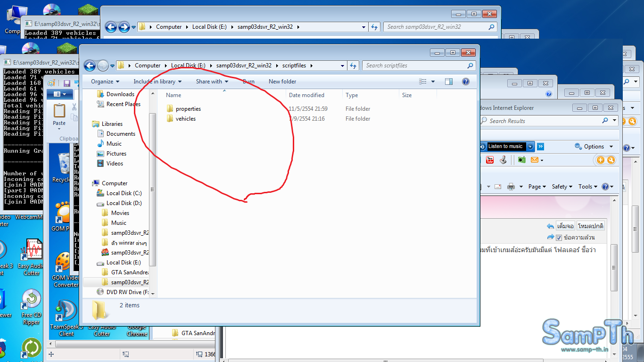Click the joystick games icon in IE toolbar
This screenshot has width=644, height=362.
503,160
